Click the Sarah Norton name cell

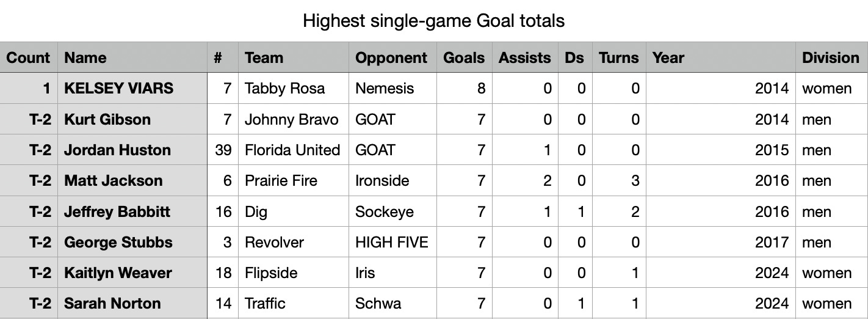click(x=132, y=303)
